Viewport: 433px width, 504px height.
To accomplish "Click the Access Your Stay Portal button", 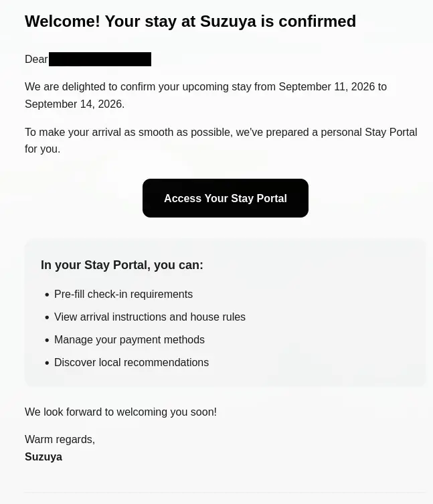I will pyautogui.click(x=225, y=198).
